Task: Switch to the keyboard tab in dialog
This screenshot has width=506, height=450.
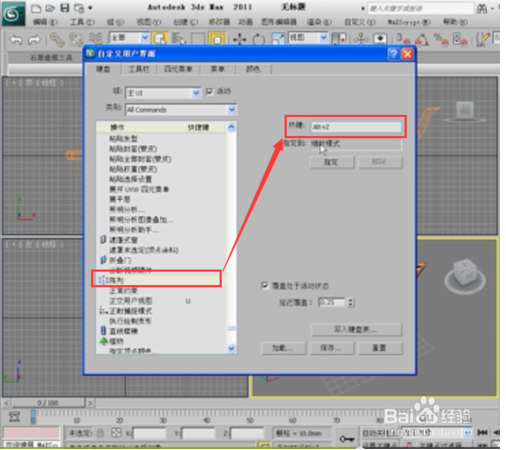Action: coord(103,69)
